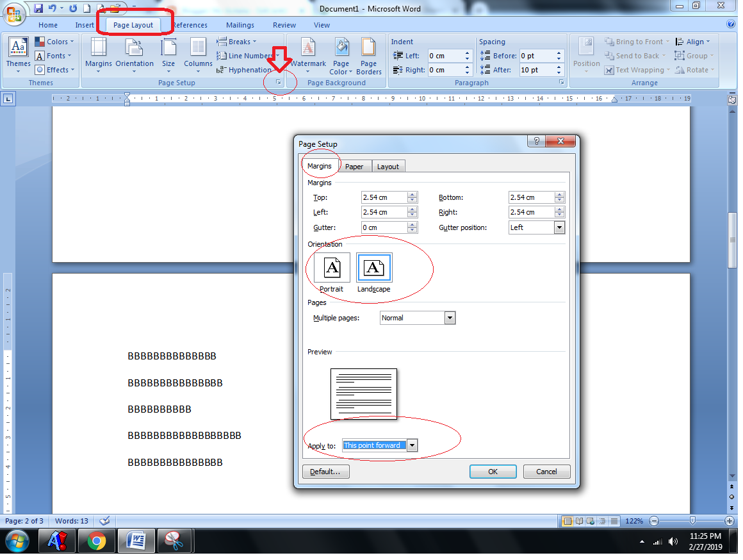The width and height of the screenshot is (743, 560).
Task: Open theme Effects dropdown
Action: [x=55, y=70]
